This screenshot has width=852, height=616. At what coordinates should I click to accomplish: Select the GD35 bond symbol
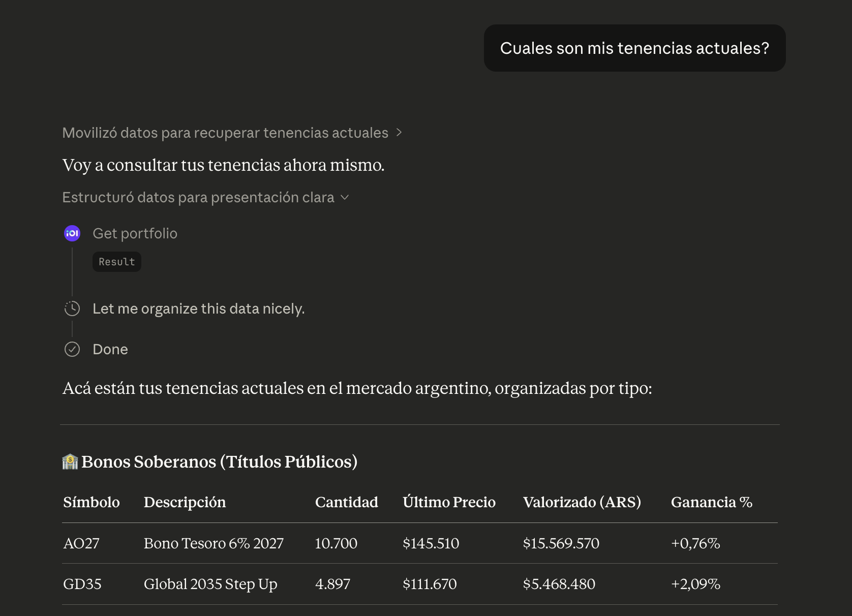coord(83,584)
